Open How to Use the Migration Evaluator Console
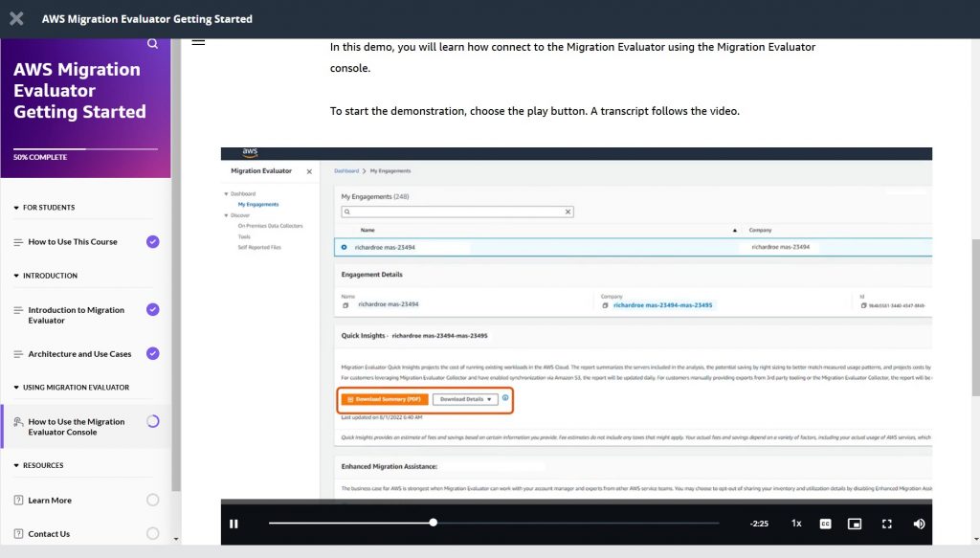Screen dimensions: 980x558 [x=77, y=427]
